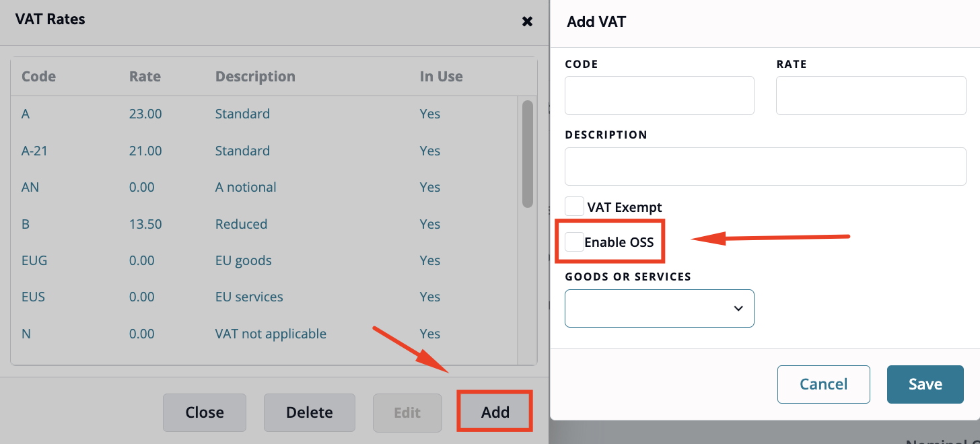980x444 pixels.
Task: Select the EUS EU services row
Action: (264, 297)
